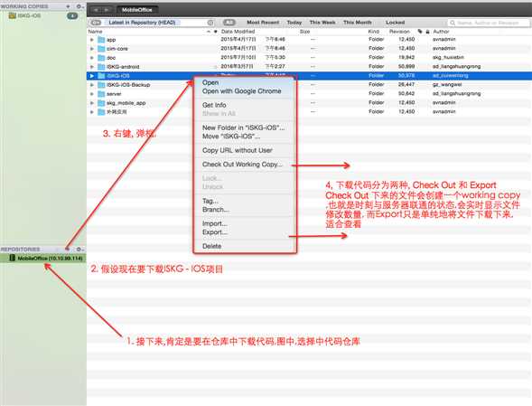
Task: Expand the selected ISKG-iOS folder
Action: [x=91, y=76]
